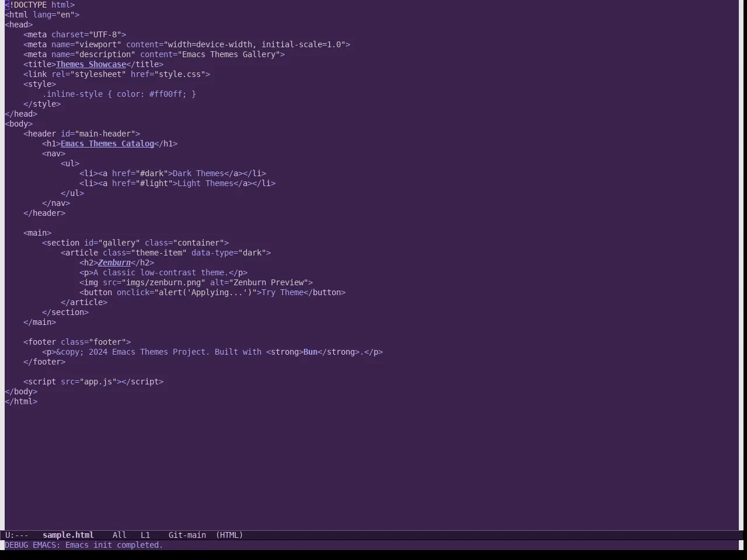Click the '#dark' href value
Screen dimensions: 747x560
(x=152, y=173)
